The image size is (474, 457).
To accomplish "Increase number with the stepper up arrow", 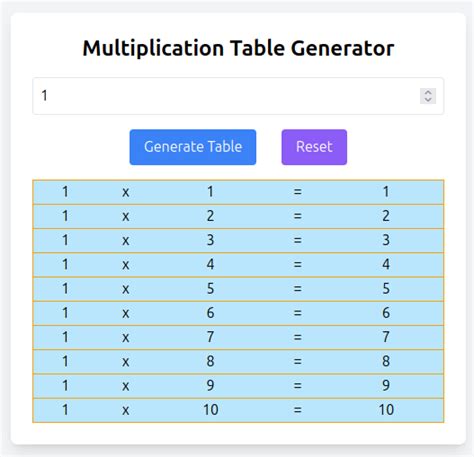I will [x=428, y=92].
